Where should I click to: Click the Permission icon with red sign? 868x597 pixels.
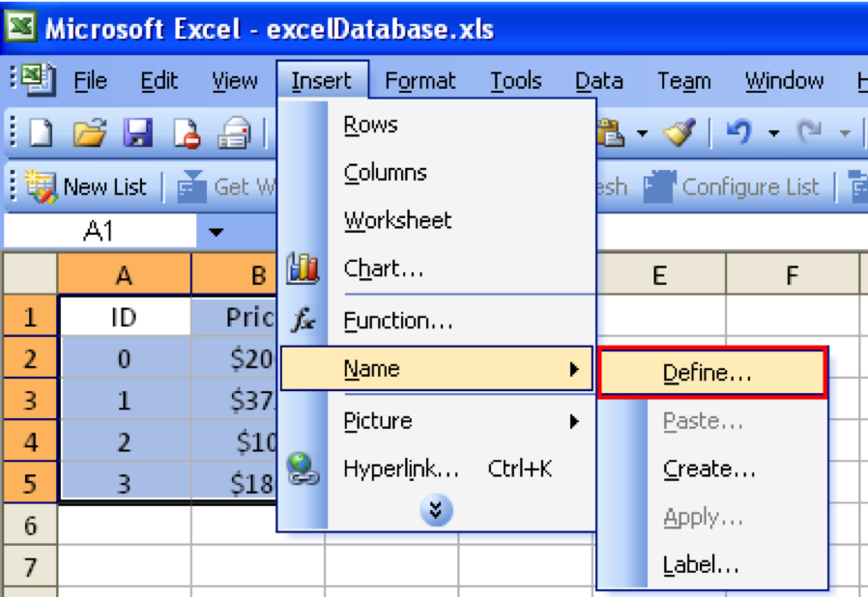(187, 132)
